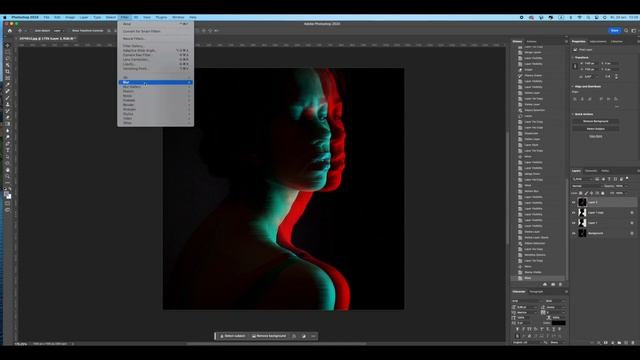
Task: Collapse the Quick Actions section
Action: (x=573, y=114)
